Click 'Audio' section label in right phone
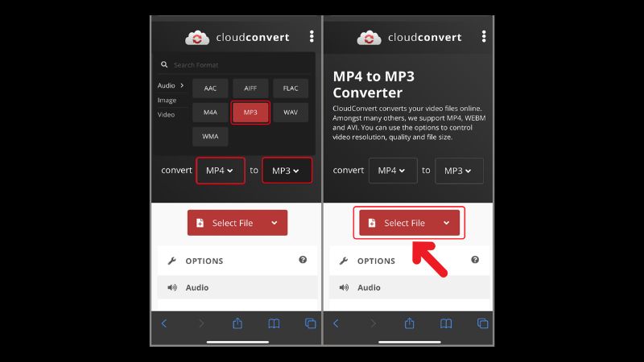This screenshot has width=644, height=362. pos(369,288)
